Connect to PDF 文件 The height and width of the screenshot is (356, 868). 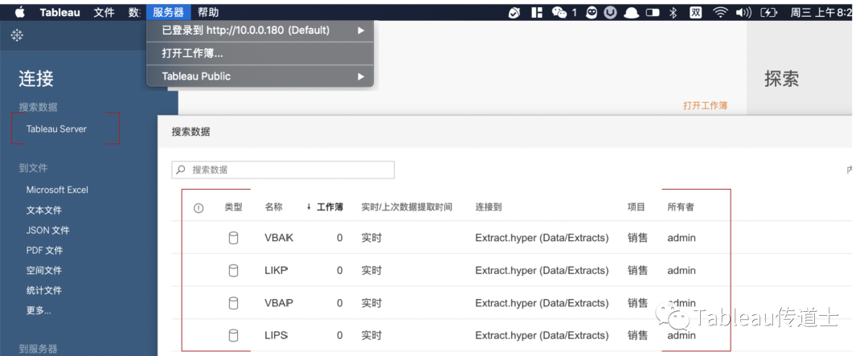click(x=44, y=250)
